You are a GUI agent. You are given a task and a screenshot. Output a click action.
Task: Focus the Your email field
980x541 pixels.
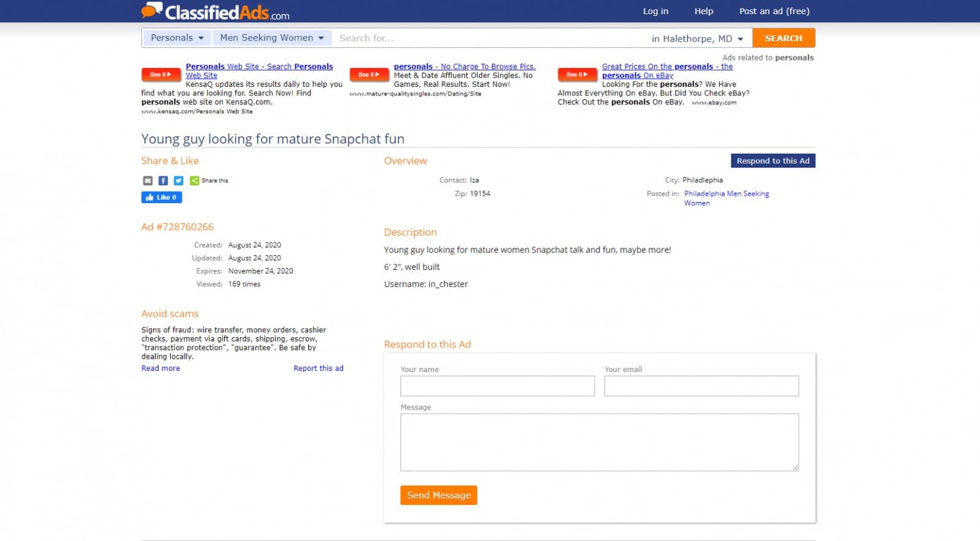click(x=701, y=386)
